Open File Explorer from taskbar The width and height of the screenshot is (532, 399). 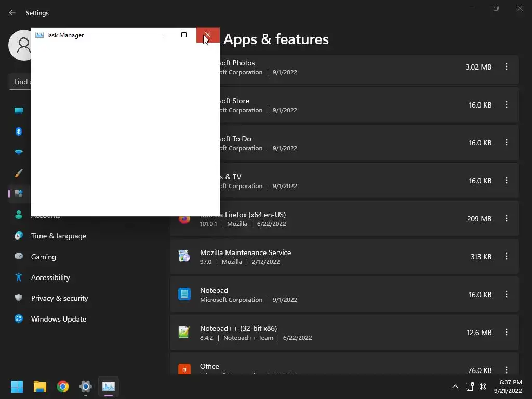coord(39,387)
